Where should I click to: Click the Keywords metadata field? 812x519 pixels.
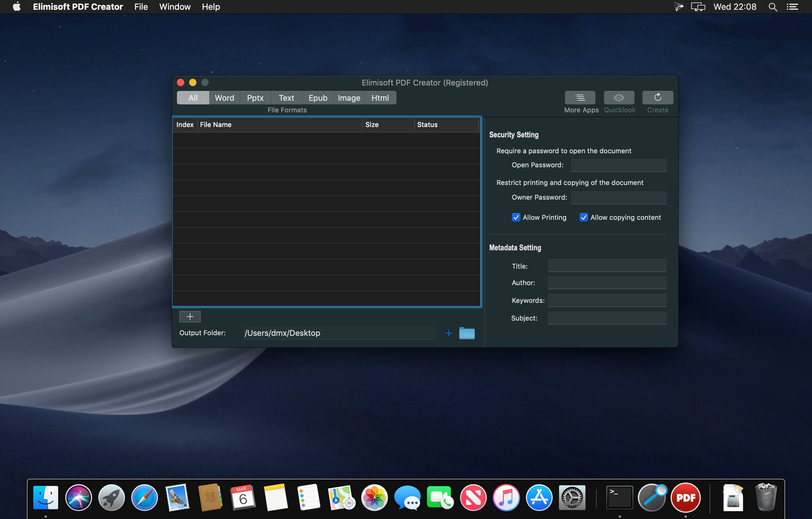(607, 300)
